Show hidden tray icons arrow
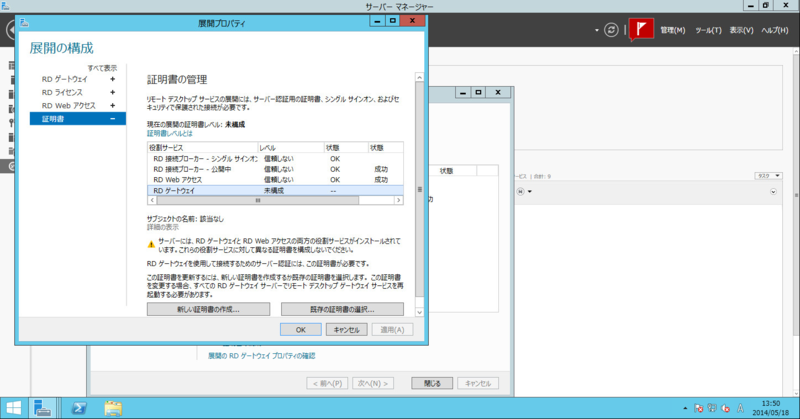 click(685, 408)
